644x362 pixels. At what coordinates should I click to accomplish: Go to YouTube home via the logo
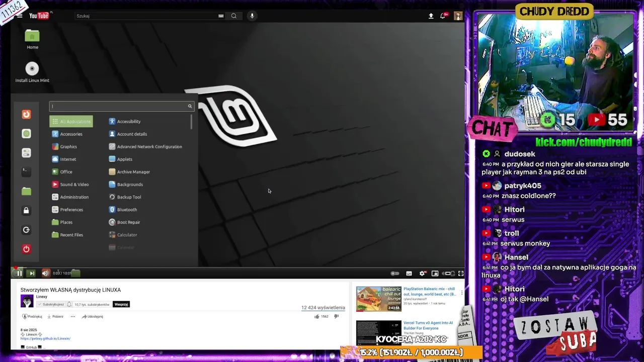[39, 16]
